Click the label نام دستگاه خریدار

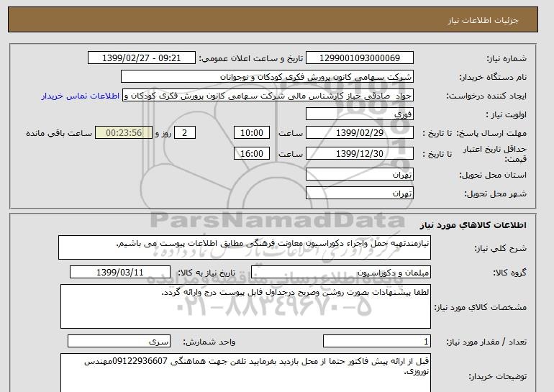(493, 77)
